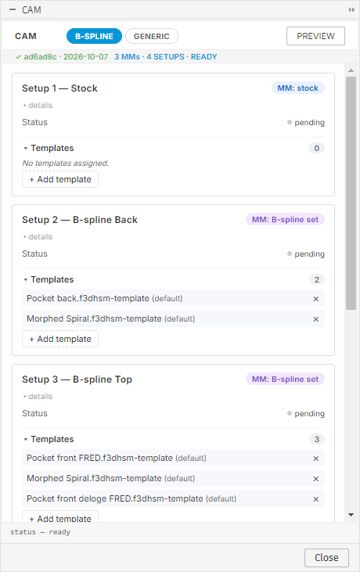Add template to Setup 2
The width and height of the screenshot is (360, 572).
(x=60, y=339)
